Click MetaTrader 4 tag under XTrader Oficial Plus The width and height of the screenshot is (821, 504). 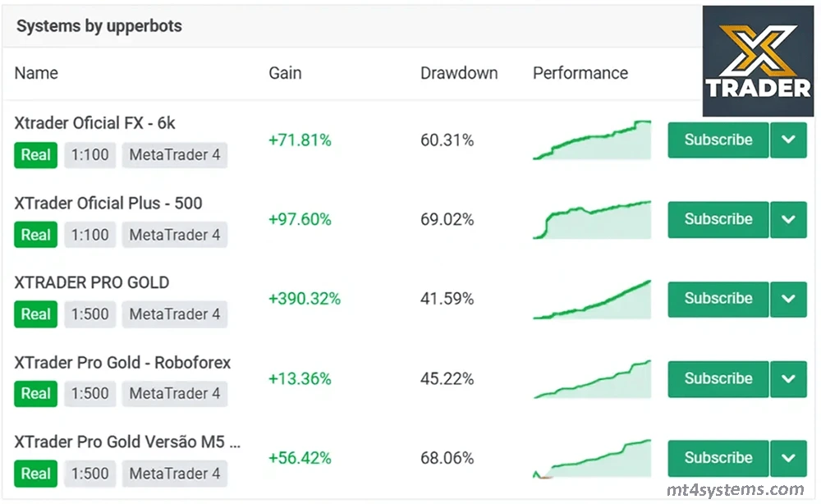(175, 235)
